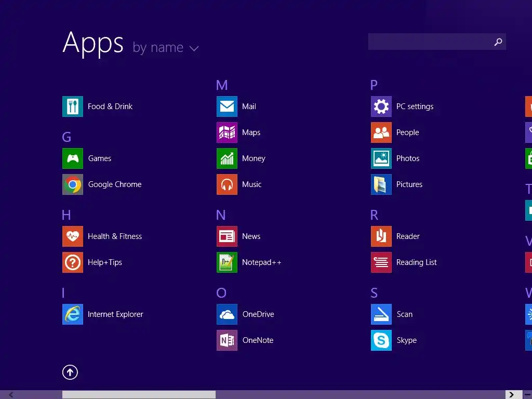The width and height of the screenshot is (532, 399).
Task: Select the letter R group header
Action: [x=374, y=215]
